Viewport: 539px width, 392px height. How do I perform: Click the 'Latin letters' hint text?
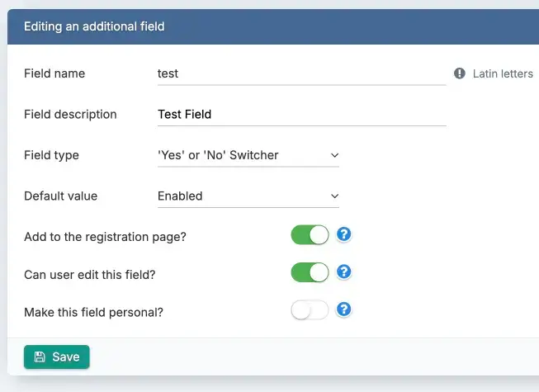tap(503, 73)
